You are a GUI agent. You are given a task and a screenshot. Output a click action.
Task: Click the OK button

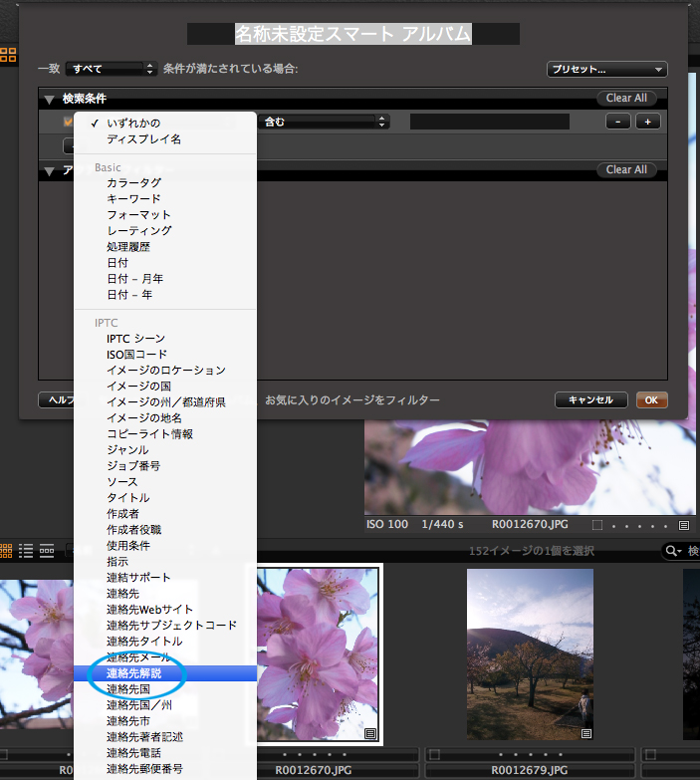[651, 399]
